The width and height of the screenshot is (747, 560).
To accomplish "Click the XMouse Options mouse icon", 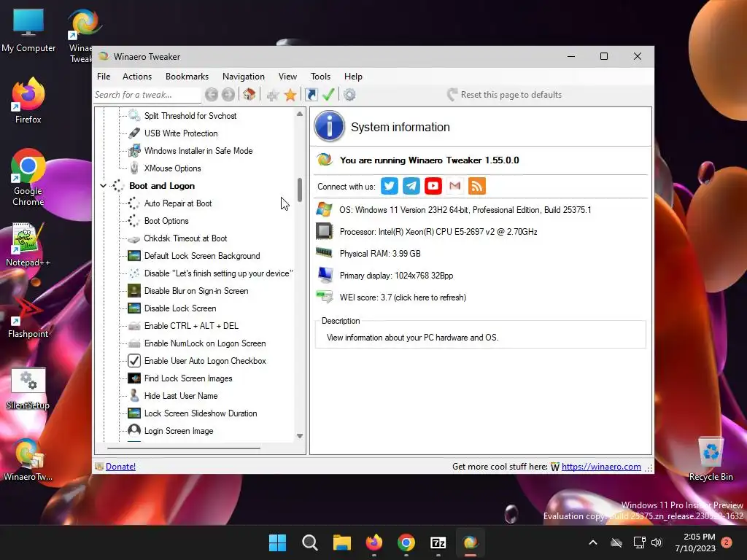I will point(134,168).
